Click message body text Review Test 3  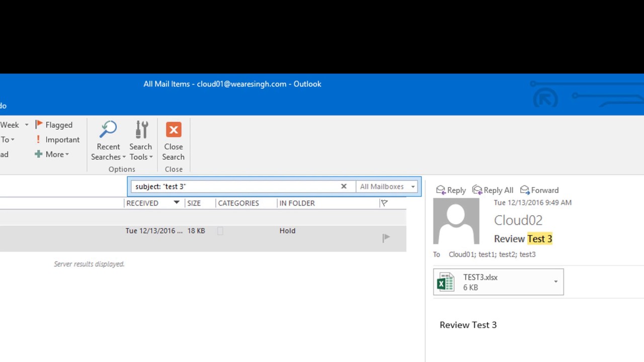point(468,325)
